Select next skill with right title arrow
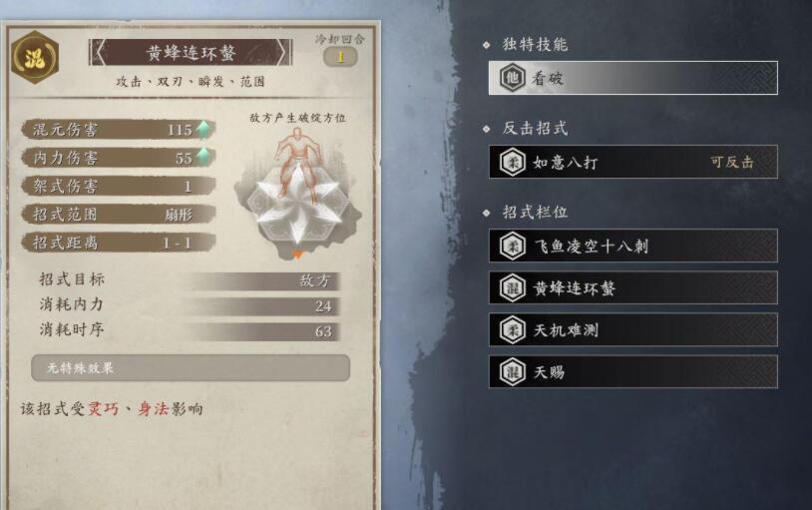812x510 pixels. click(x=280, y=53)
